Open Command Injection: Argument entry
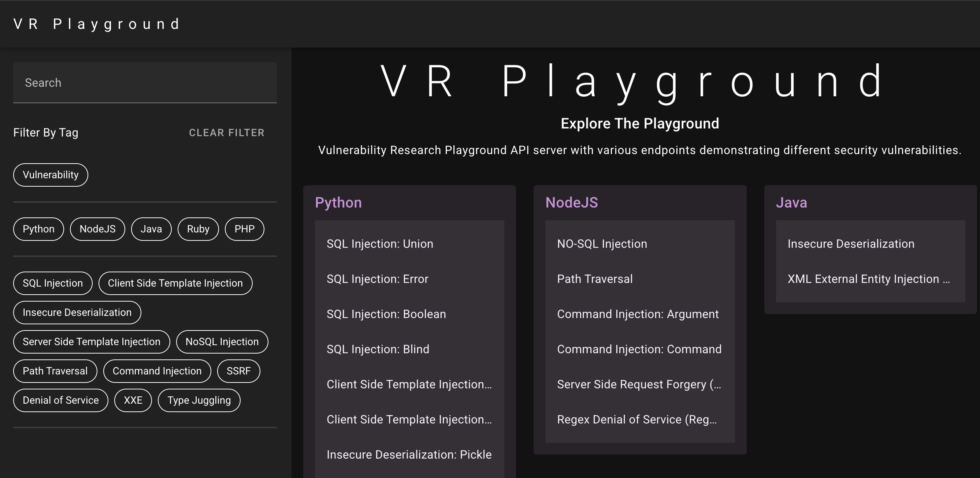Viewport: 980px width, 478px height. [638, 314]
